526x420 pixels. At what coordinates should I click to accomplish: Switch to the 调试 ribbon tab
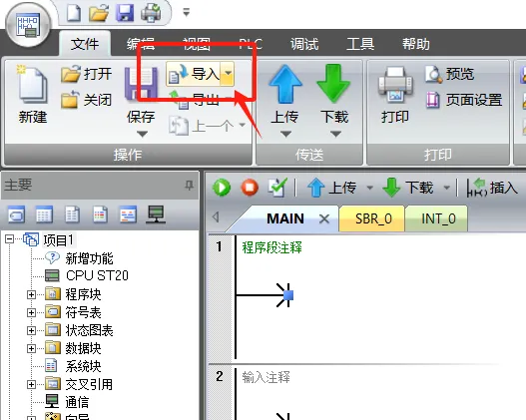coord(304,44)
